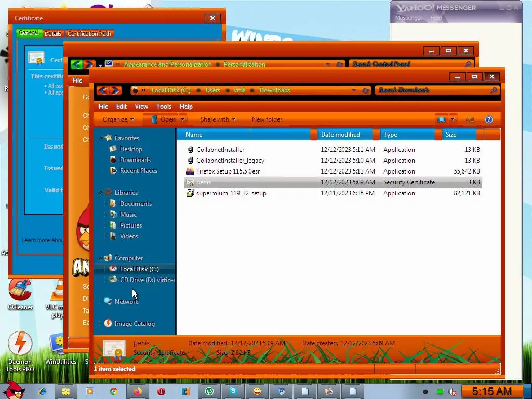Select the General tab in Certificate window
Viewport: 532px width, 399px height.
click(29, 33)
